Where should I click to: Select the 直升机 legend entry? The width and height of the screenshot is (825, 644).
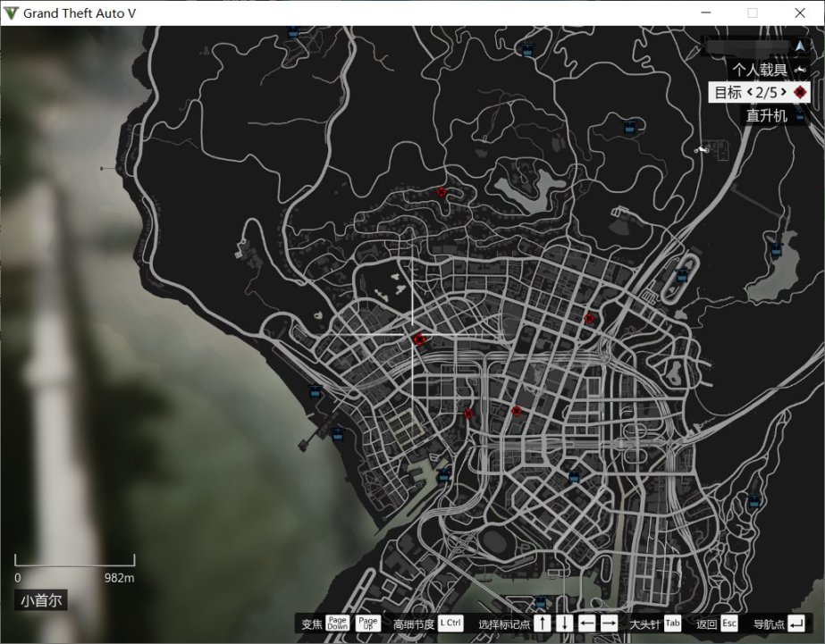tap(775, 115)
